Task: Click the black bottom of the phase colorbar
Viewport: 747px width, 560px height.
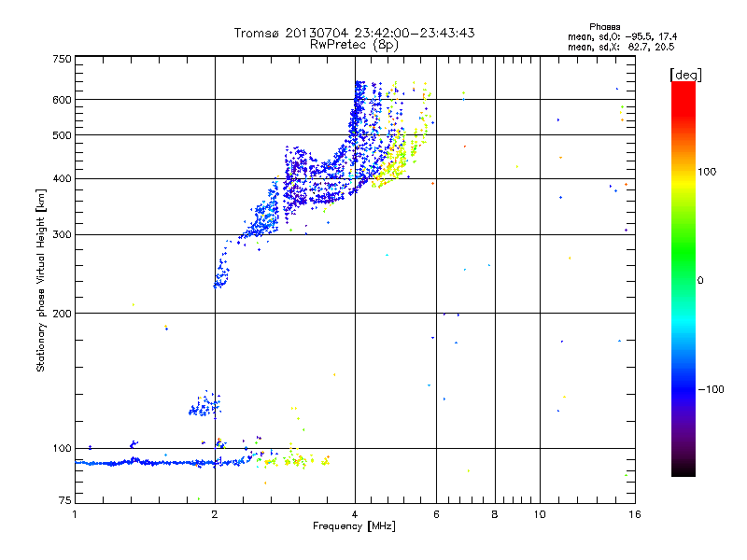Action: (684, 469)
